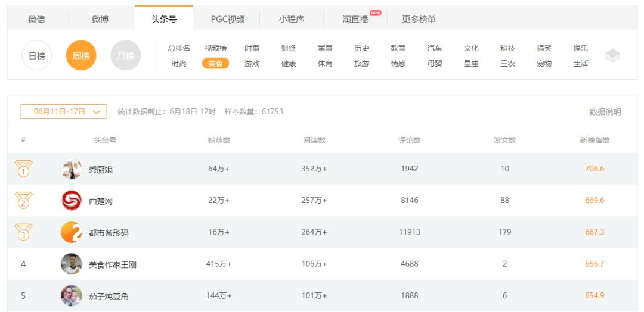Switch to 日榜 daily ranking

pyautogui.click(x=37, y=56)
